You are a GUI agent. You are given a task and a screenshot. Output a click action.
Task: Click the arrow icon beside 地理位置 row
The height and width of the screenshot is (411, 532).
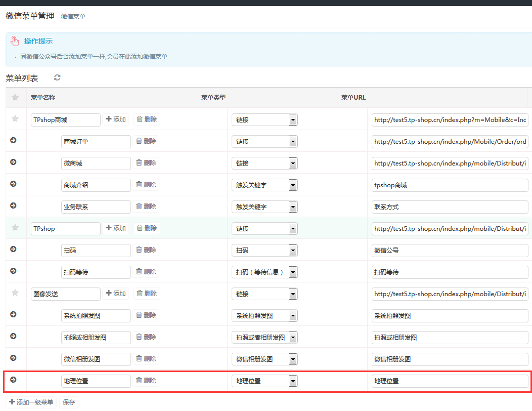(x=13, y=380)
